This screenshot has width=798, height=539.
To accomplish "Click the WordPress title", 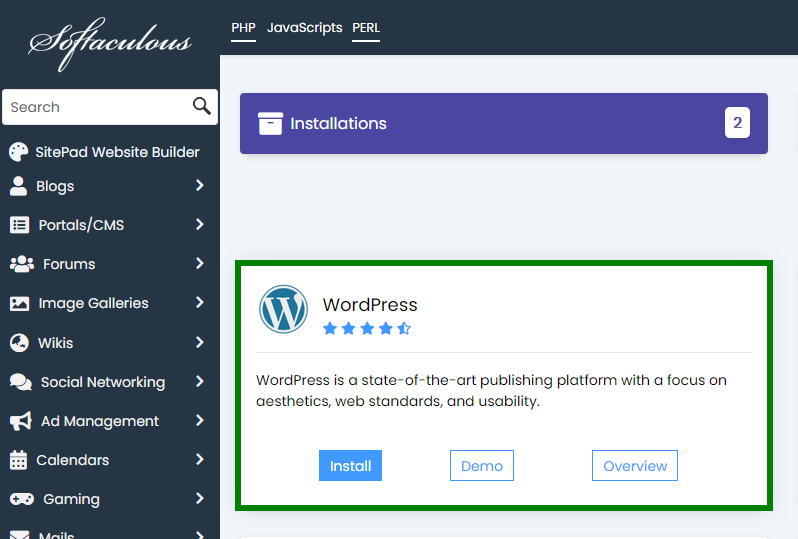I will point(370,304).
